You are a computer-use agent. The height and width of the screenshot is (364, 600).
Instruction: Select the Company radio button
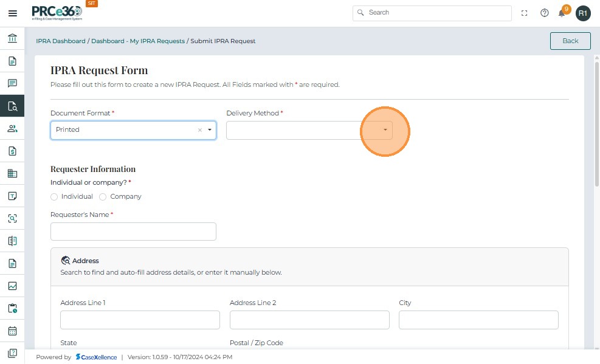103,197
